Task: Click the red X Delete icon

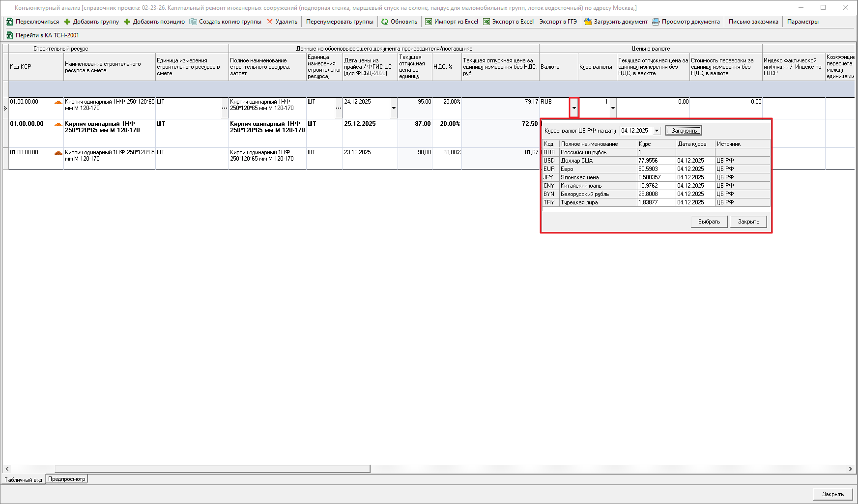Action: pyautogui.click(x=270, y=22)
